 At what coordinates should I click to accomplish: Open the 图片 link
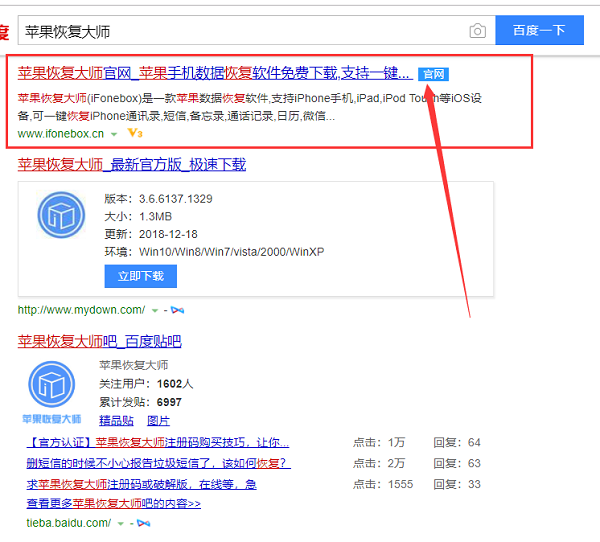pos(158,421)
